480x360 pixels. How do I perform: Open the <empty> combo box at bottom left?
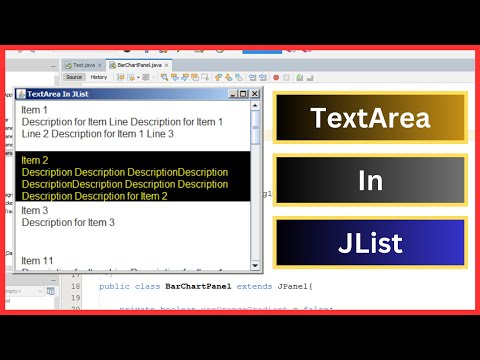tap(24, 291)
